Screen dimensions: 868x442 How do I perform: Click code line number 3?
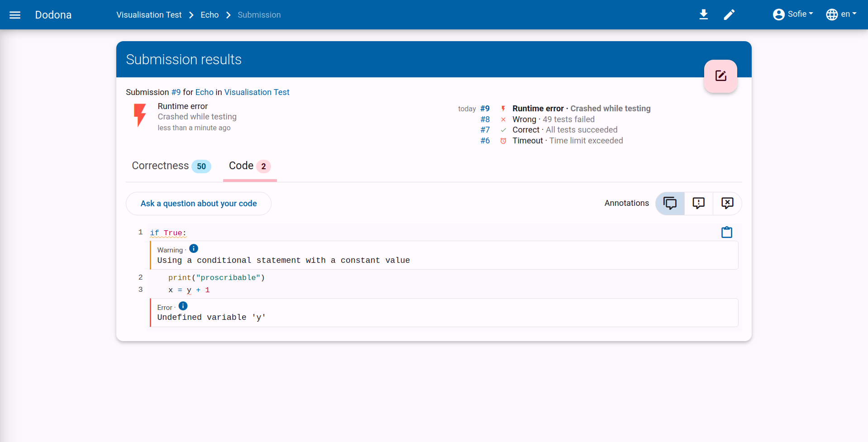[x=140, y=290]
